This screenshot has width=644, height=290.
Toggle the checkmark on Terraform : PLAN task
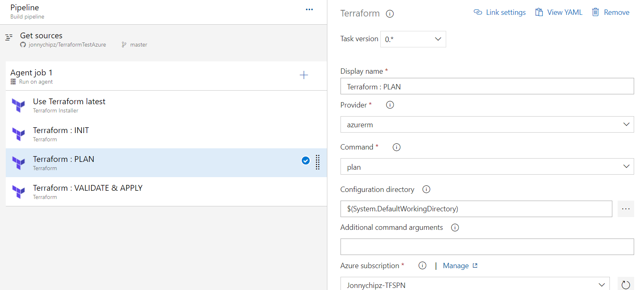306,161
